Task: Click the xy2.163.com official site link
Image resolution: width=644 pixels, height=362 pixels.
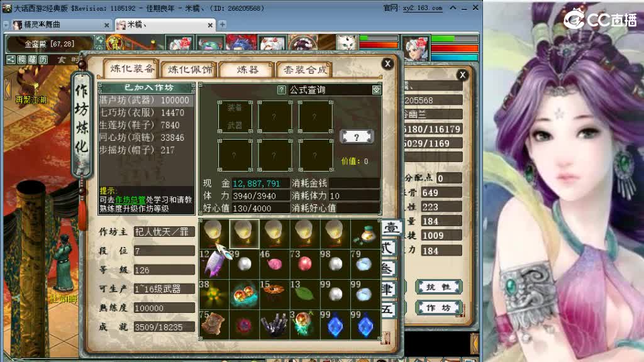Action: coord(422,8)
